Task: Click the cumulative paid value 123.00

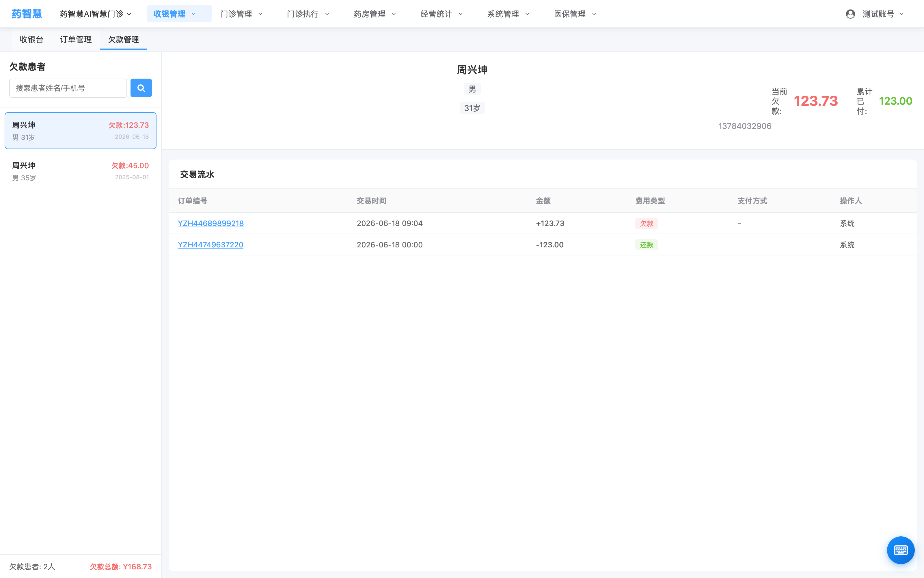Action: point(895,101)
